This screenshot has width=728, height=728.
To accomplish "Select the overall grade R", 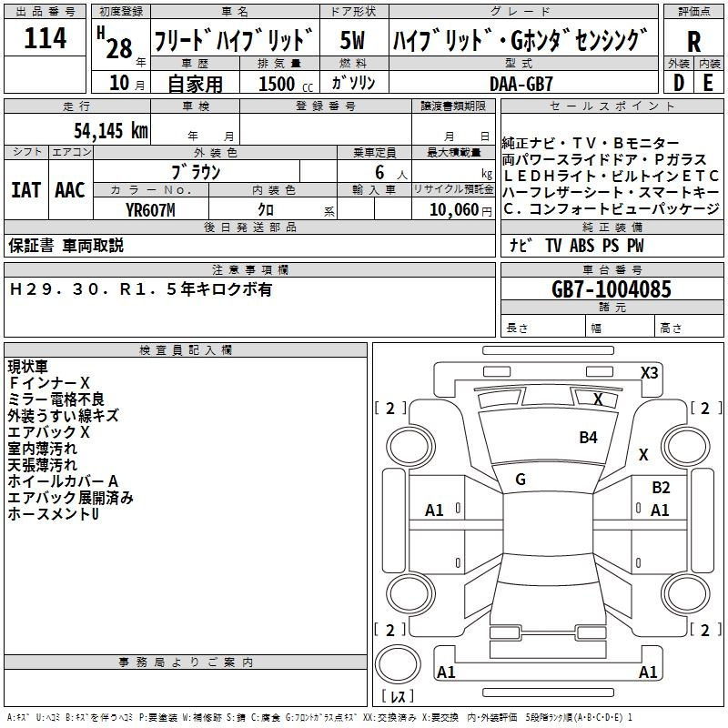I will click(x=693, y=41).
